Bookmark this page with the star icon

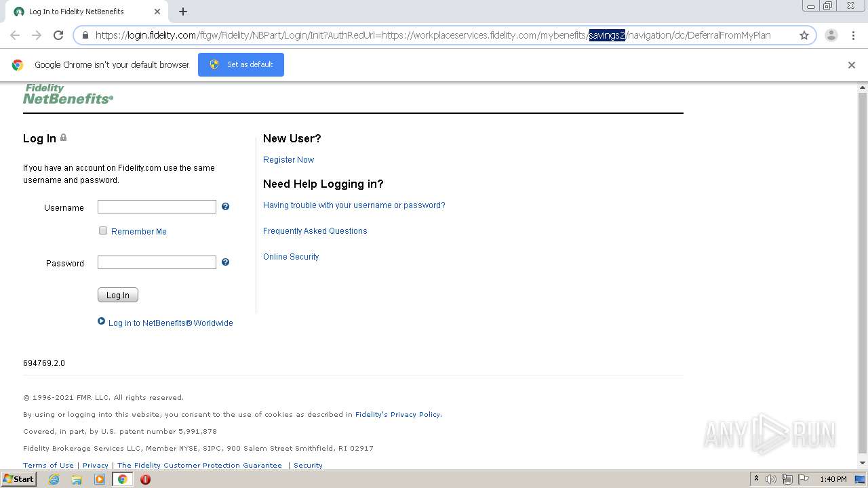point(804,35)
